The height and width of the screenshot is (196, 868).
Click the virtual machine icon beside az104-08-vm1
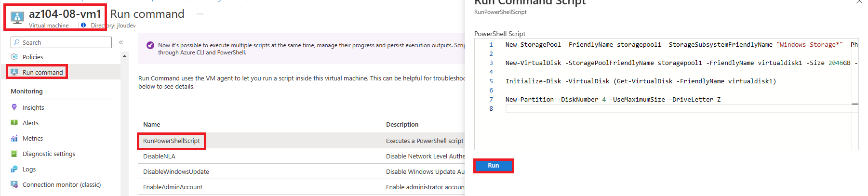(x=17, y=18)
